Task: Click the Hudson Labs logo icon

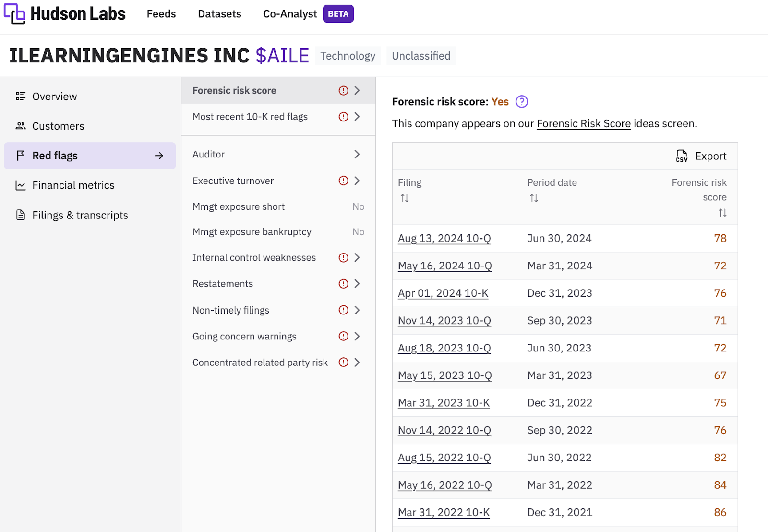Action: (x=14, y=14)
